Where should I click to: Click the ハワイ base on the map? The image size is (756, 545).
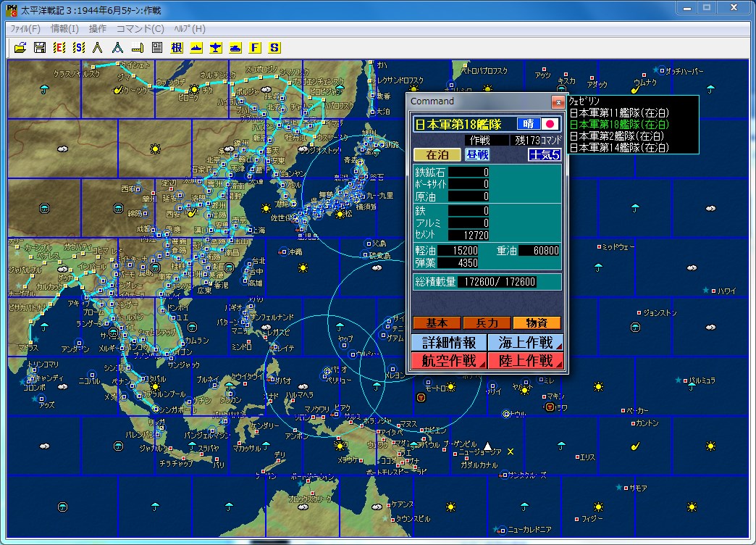[713, 291]
